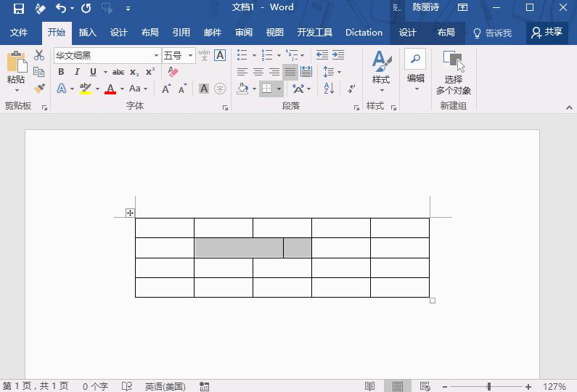
Task: Click the table resize handle
Action: pyautogui.click(x=433, y=301)
